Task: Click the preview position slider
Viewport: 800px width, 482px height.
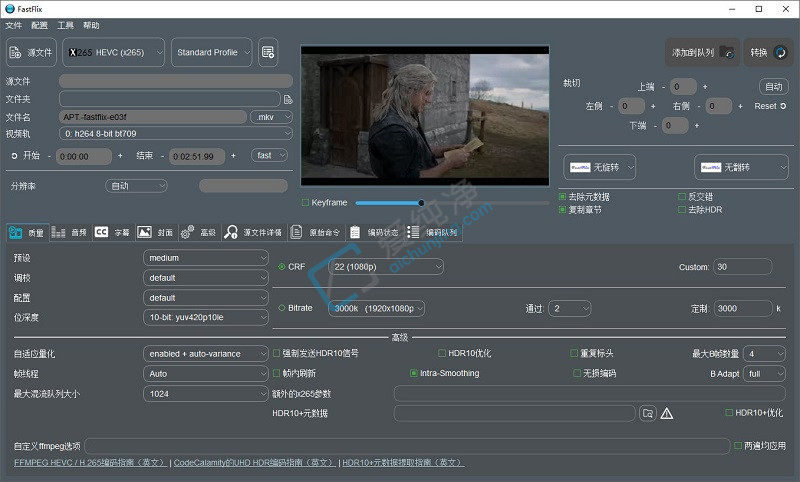Action: coord(452,203)
